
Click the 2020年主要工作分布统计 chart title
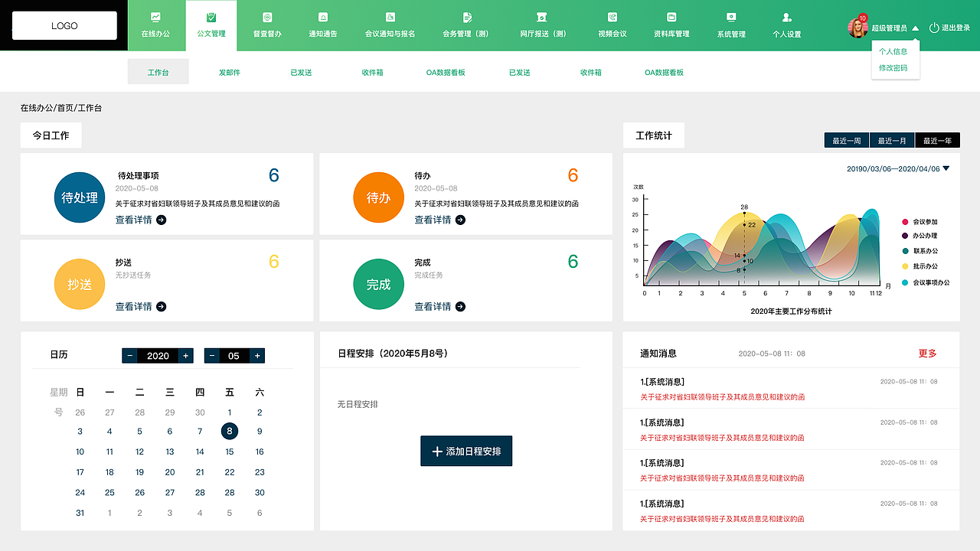(x=791, y=311)
